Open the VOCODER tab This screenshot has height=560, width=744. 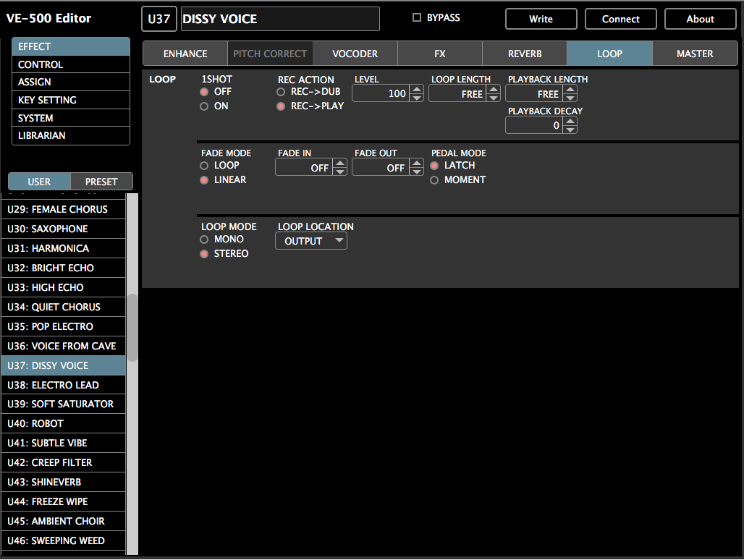click(355, 54)
